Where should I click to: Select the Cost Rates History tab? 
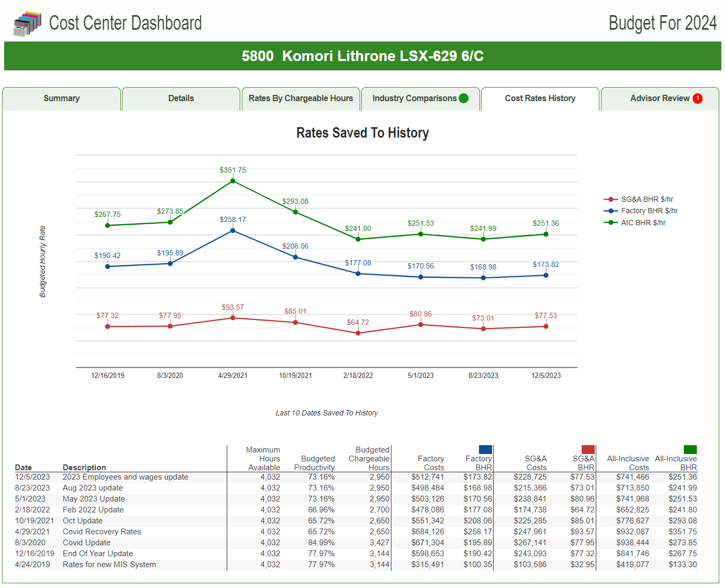[540, 99]
